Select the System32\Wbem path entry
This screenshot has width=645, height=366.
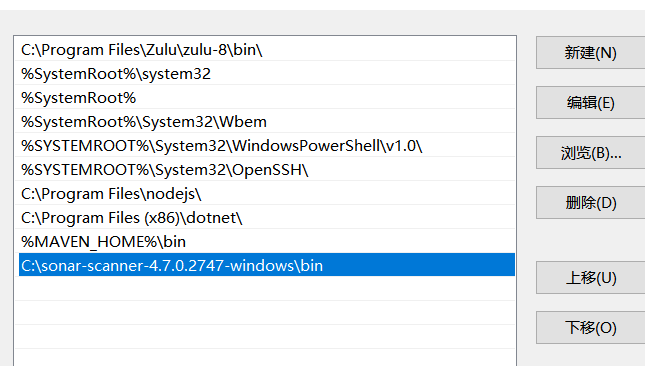point(265,122)
